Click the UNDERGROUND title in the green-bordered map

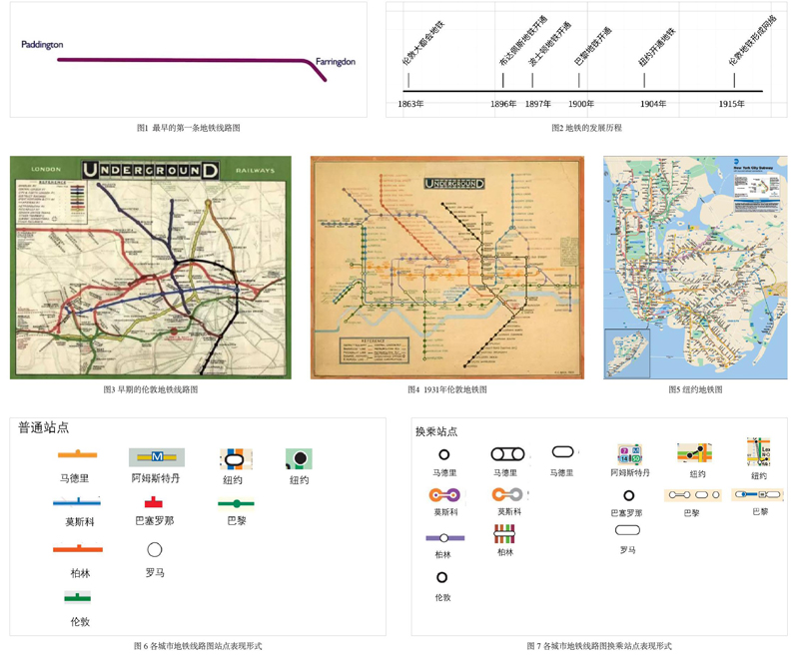pyautogui.click(x=151, y=170)
